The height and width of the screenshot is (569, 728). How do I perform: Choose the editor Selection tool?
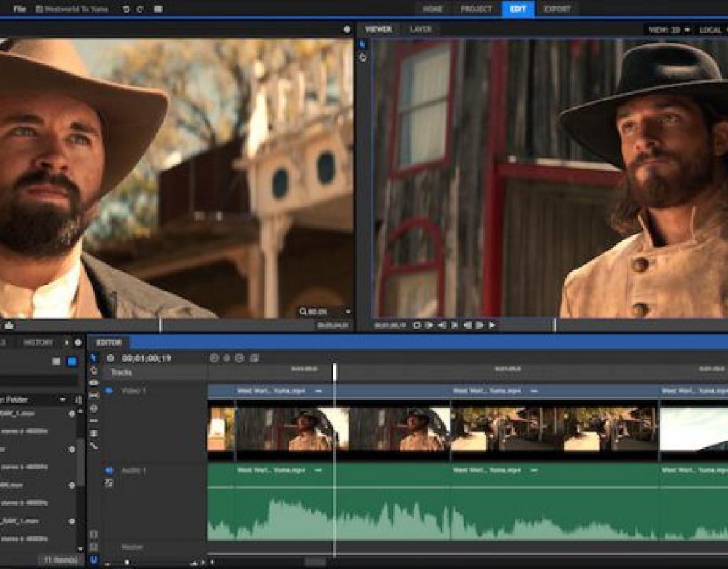[x=93, y=358]
